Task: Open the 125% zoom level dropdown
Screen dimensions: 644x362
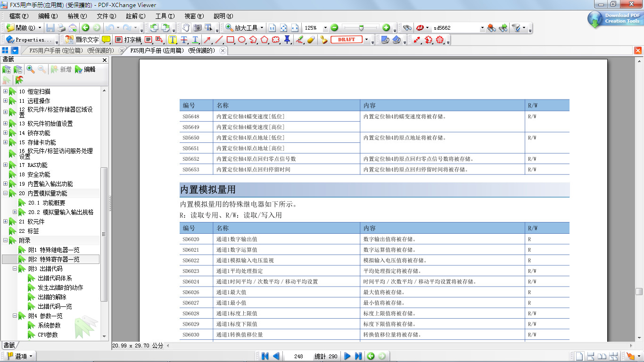Action: (x=325, y=28)
